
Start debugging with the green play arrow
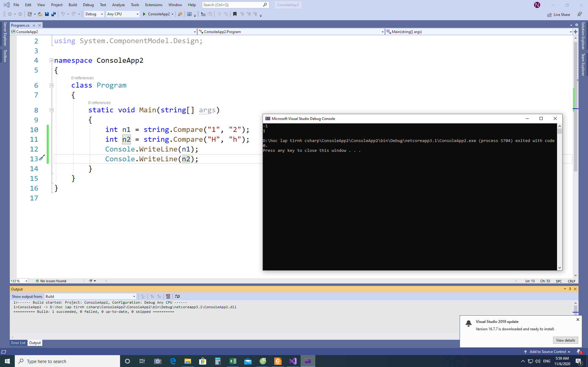click(x=144, y=14)
